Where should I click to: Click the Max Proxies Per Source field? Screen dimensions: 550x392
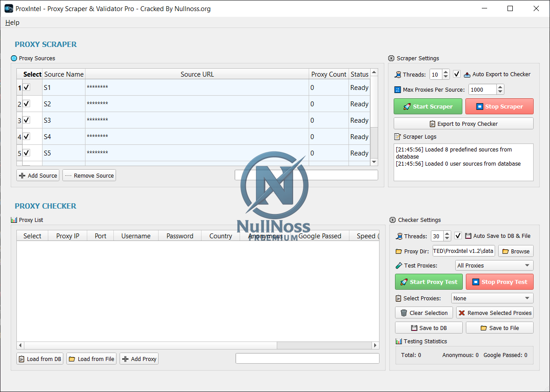pyautogui.click(x=482, y=89)
